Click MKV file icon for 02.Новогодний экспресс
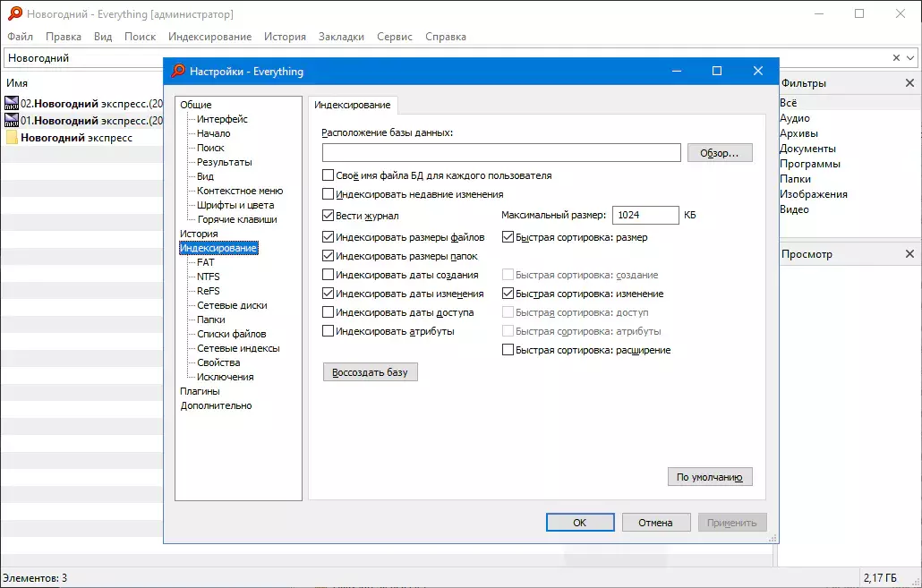This screenshot has width=922, height=588. tap(11, 104)
